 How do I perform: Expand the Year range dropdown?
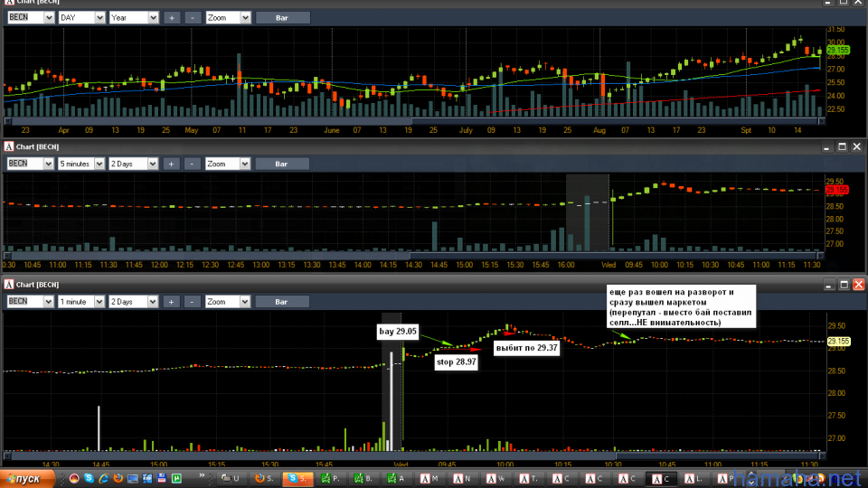point(133,17)
